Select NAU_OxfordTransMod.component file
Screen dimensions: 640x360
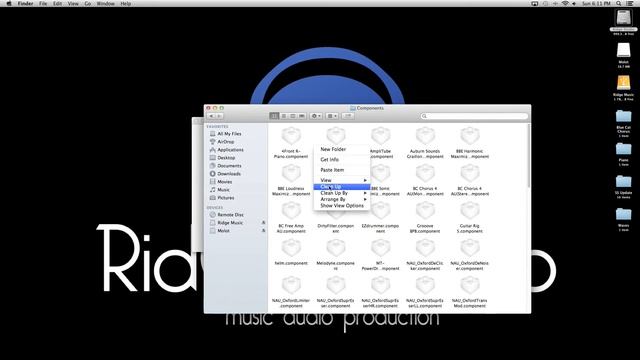coord(470,292)
